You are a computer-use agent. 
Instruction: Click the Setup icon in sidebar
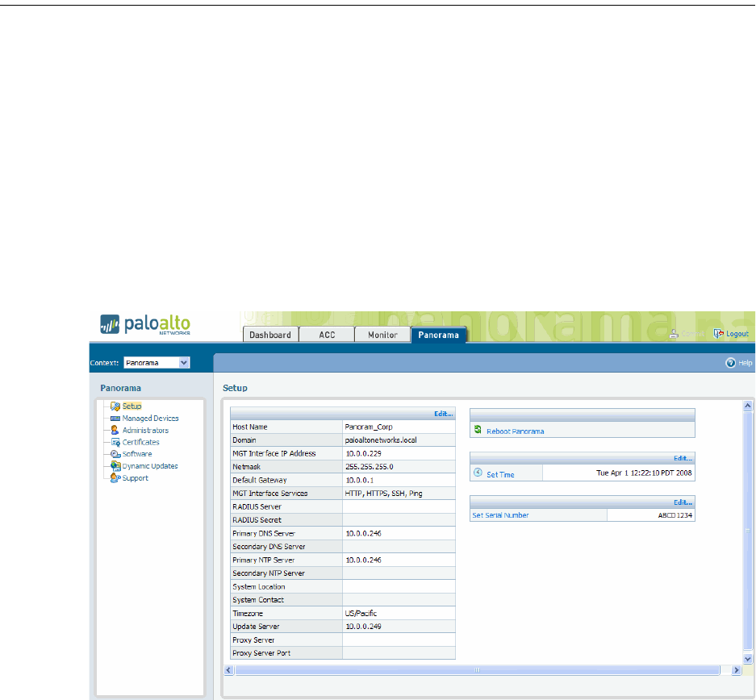pos(115,406)
